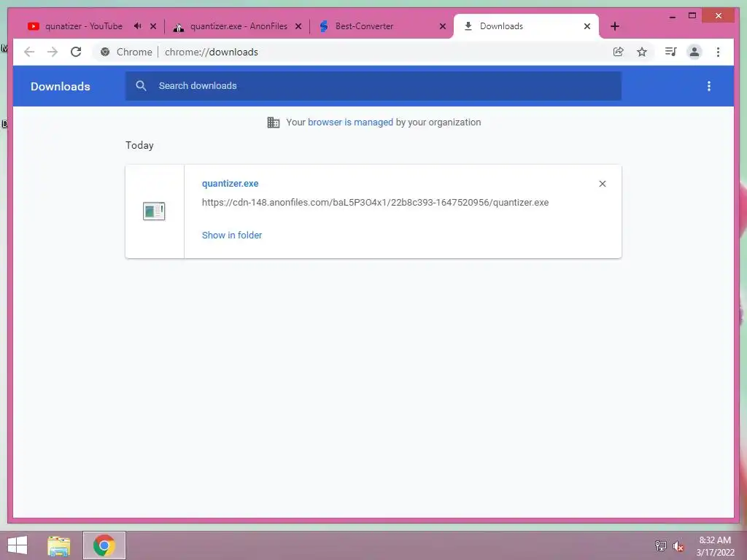Image resolution: width=747 pixels, height=560 pixels.
Task: Reload the downloads page
Action: coord(76,52)
